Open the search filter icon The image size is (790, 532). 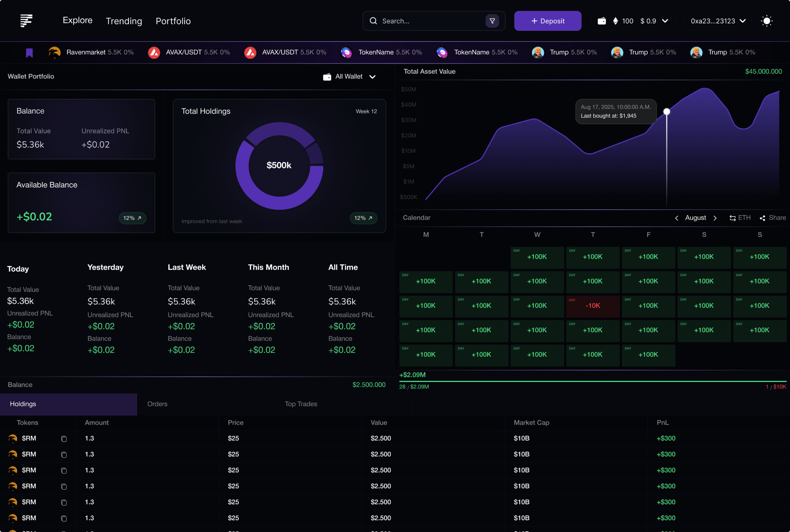pos(492,21)
